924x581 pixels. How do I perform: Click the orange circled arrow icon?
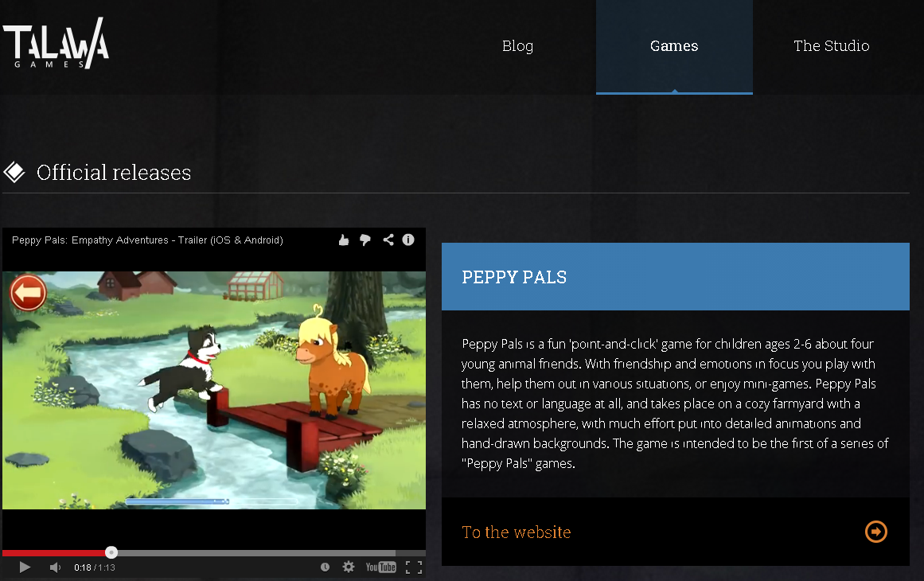875,532
